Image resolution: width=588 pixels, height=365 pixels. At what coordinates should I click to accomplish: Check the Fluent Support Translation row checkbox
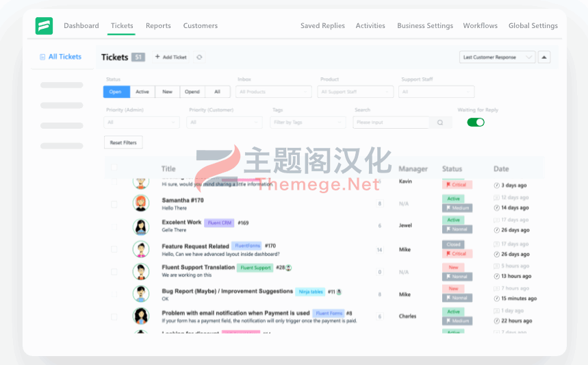pos(114,272)
